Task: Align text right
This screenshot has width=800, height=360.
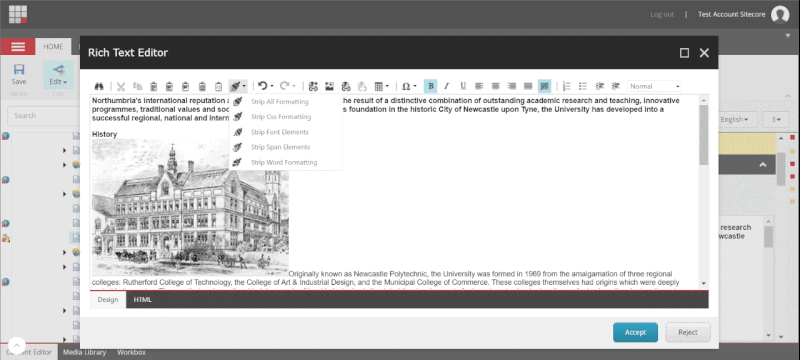Action: click(x=512, y=86)
